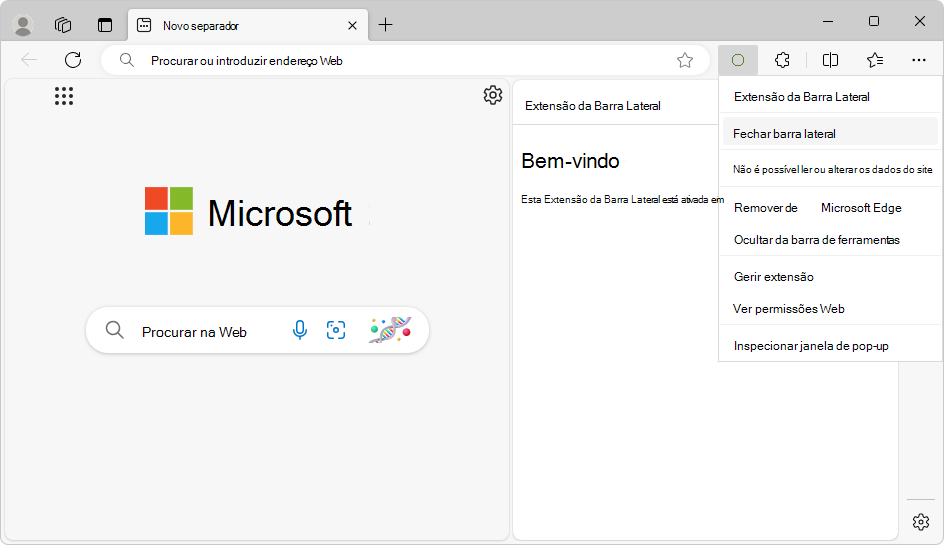Open Gerir extensão menu entry
Image resolution: width=944 pixels, height=545 pixels.
(x=830, y=277)
